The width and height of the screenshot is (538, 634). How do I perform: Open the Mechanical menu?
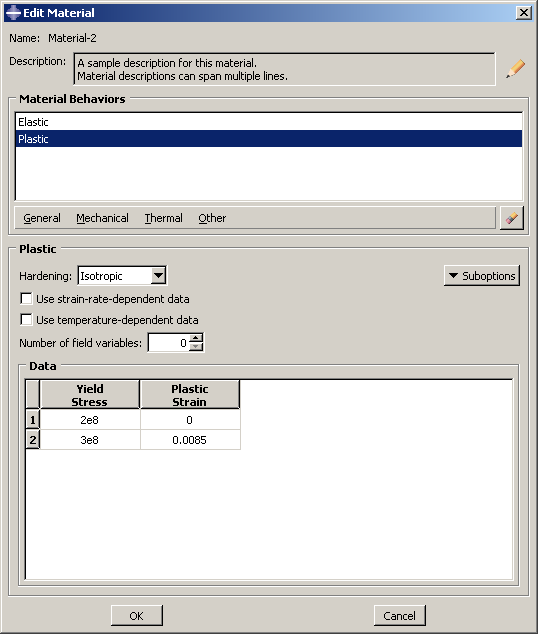(102, 218)
